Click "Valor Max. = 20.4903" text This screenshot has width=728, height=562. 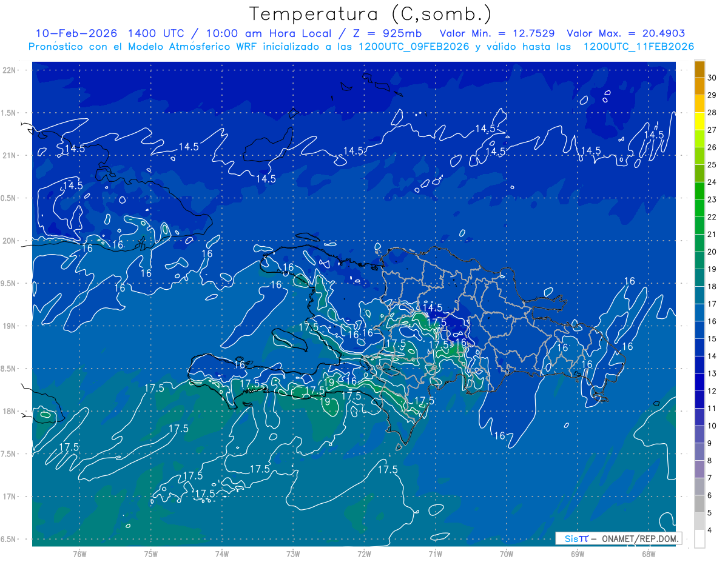(x=625, y=33)
